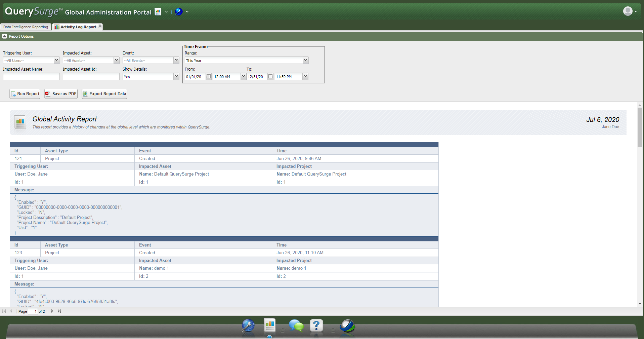This screenshot has width=644, height=339.
Task: Click the time Jun 26, 2020, 9:46 AM
Action: (x=299, y=158)
